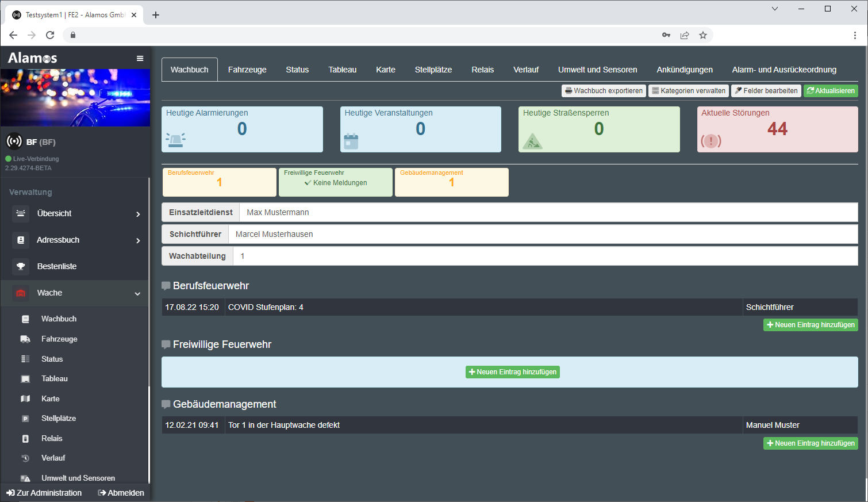Click the Zur Administration link
The image size is (868, 502).
44,493
